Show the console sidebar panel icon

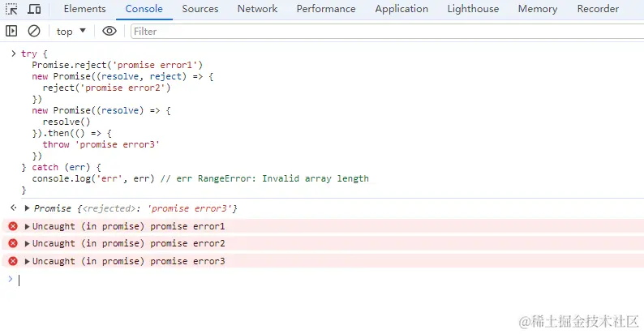coord(11,31)
